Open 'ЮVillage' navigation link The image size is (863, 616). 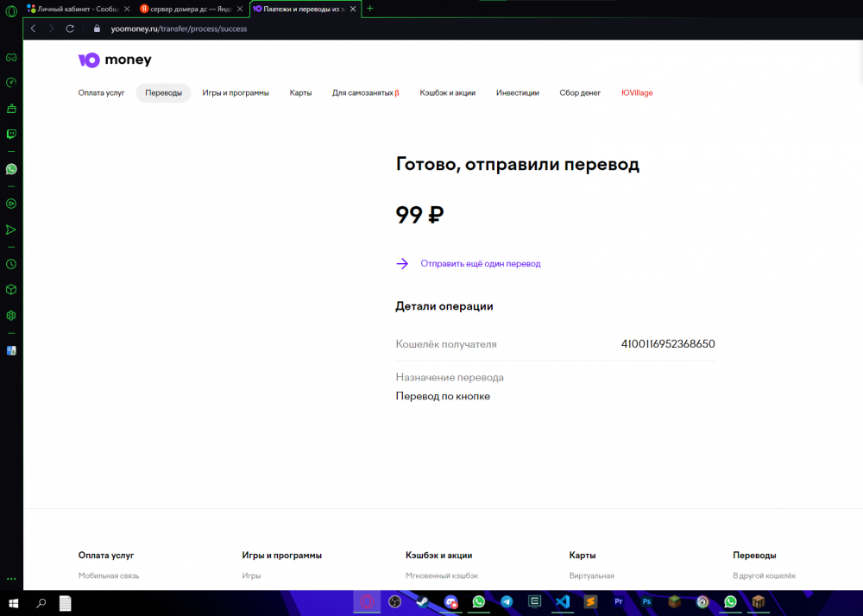(x=637, y=93)
